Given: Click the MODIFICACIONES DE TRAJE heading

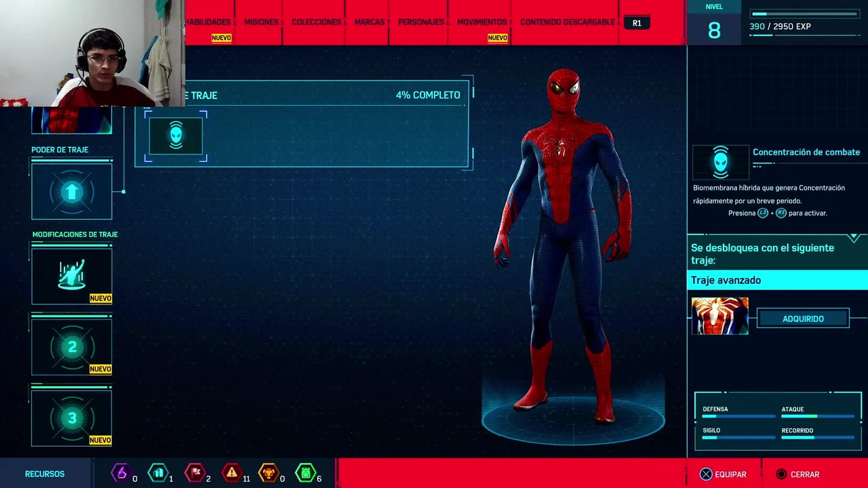Looking at the screenshot, I should pyautogui.click(x=75, y=235).
